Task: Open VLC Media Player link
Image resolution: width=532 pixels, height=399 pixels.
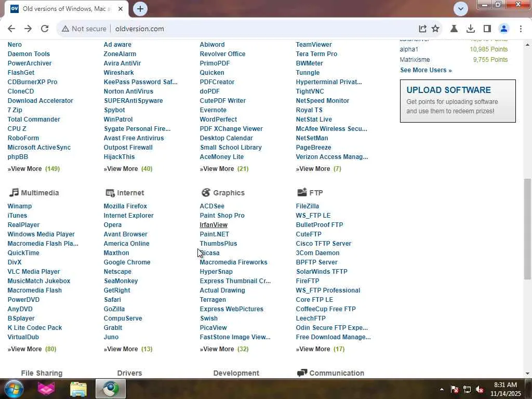Action: (34, 272)
